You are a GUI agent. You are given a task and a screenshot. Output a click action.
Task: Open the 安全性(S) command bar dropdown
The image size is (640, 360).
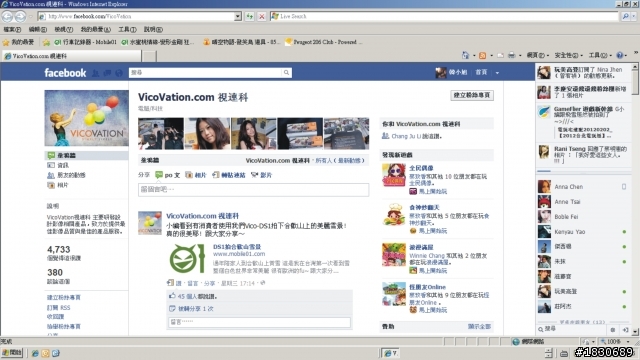(x=568, y=55)
